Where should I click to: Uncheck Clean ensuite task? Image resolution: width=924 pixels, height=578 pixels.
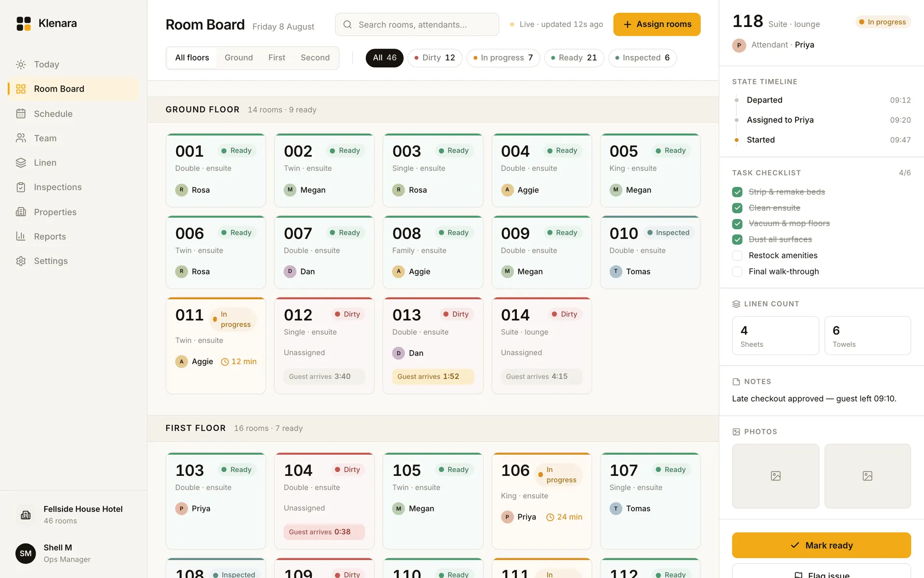coord(737,208)
